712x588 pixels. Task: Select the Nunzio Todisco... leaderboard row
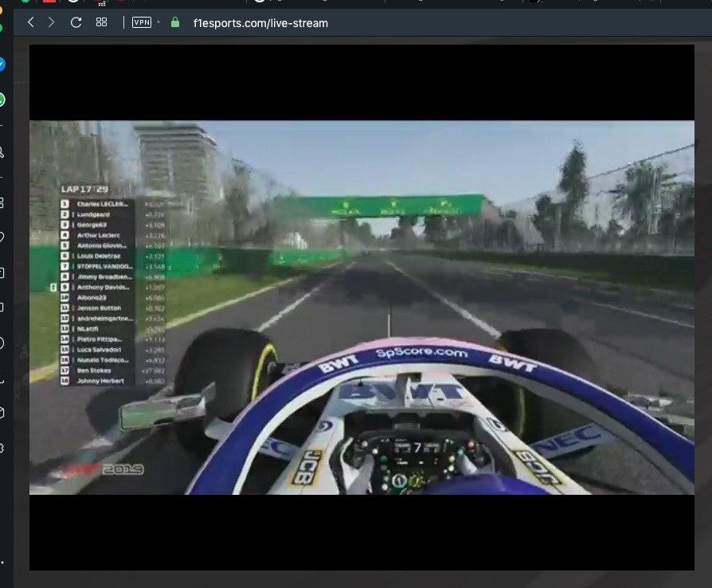coord(112,360)
